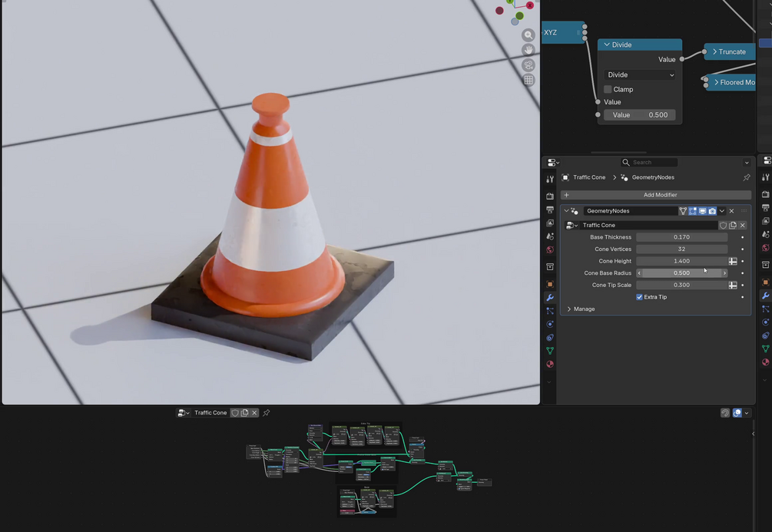Toggle camera view with the viewport camera icon
772x532 pixels.
click(x=528, y=65)
